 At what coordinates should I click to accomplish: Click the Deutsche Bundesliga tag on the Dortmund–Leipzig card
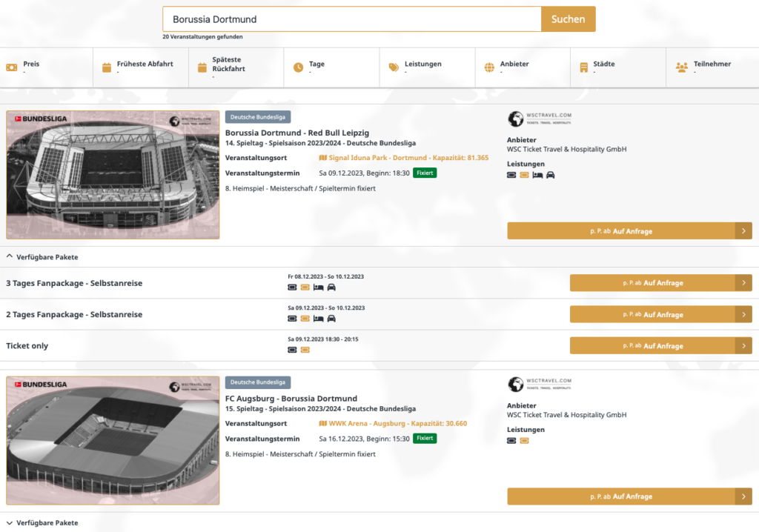[x=258, y=117]
